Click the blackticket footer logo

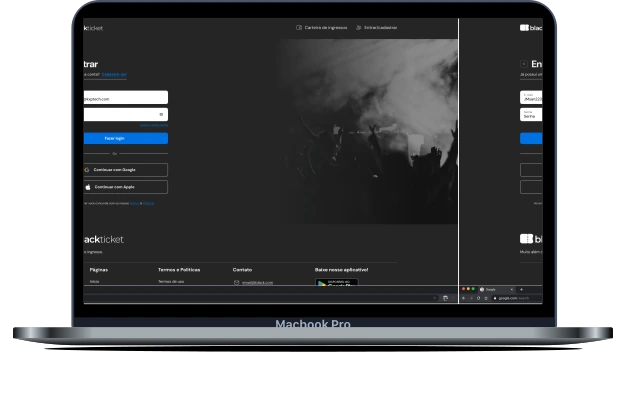104,239
